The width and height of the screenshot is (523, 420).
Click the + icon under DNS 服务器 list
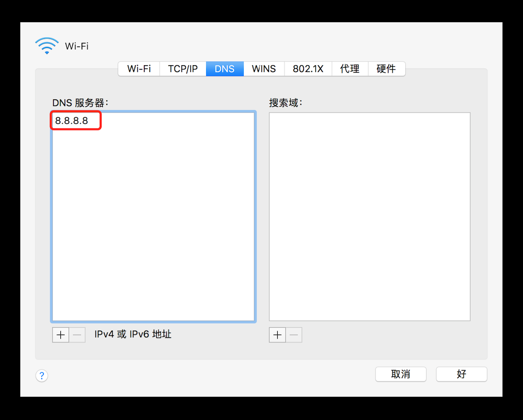coord(60,335)
